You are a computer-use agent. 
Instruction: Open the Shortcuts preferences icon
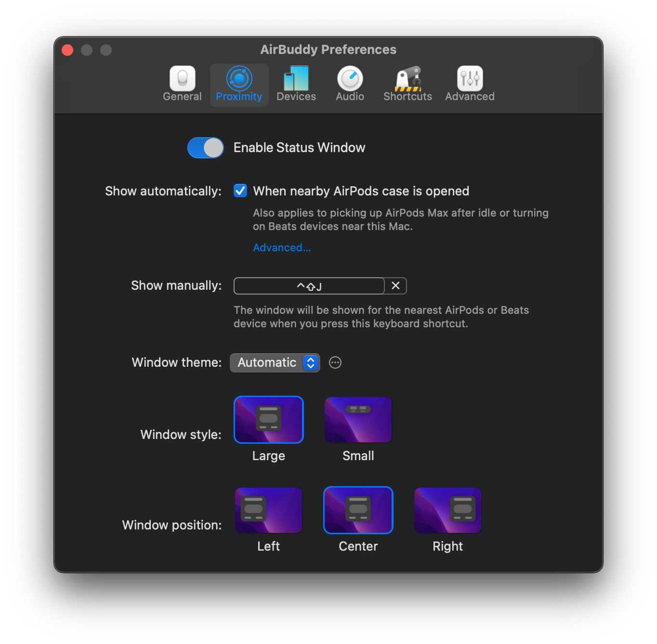[407, 78]
